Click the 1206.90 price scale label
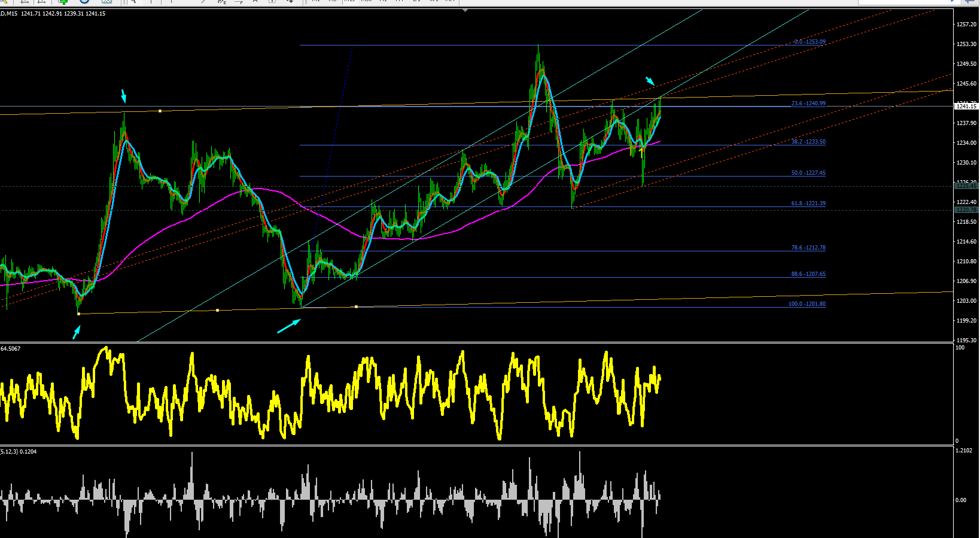 click(x=967, y=281)
